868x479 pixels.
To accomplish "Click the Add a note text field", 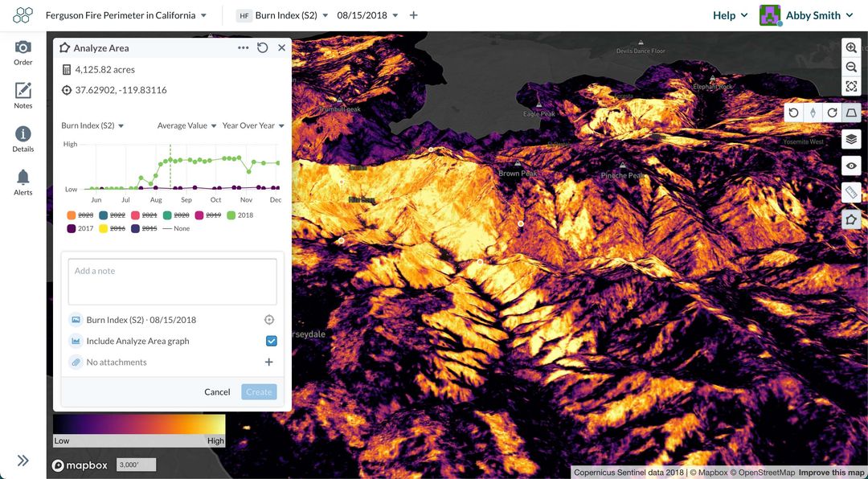I will 172,280.
